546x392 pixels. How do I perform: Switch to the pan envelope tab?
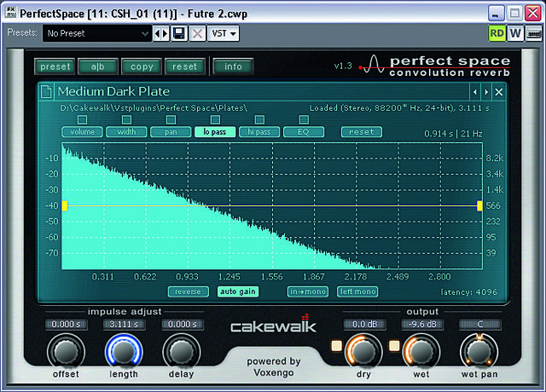pyautogui.click(x=171, y=132)
